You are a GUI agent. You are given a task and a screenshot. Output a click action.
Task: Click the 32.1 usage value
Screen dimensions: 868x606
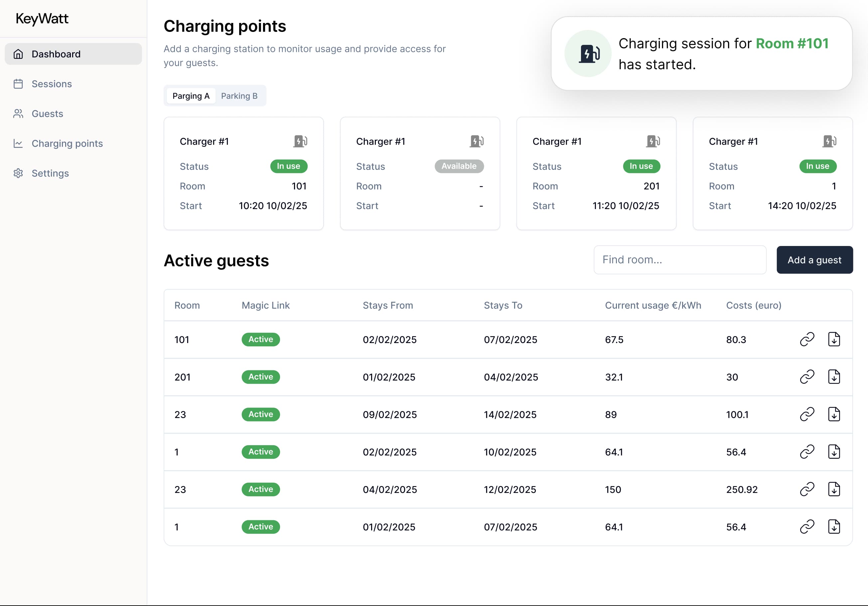point(614,377)
